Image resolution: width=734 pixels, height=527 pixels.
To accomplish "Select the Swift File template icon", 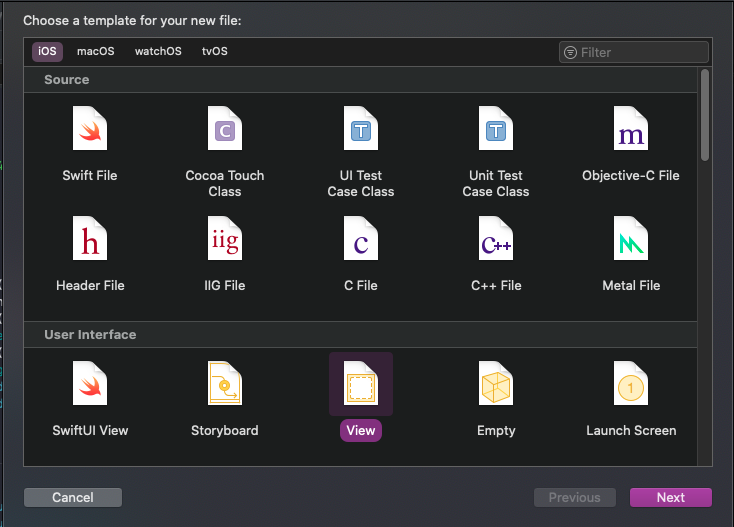I will pos(90,129).
